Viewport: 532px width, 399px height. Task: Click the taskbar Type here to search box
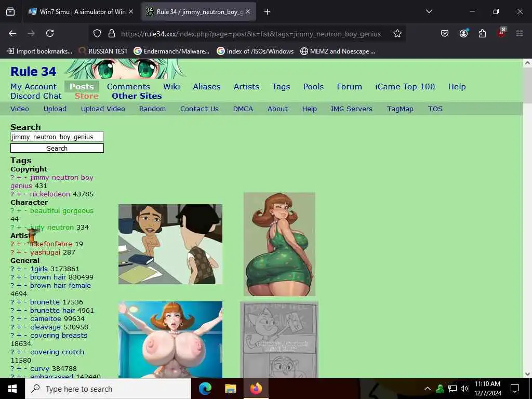[x=108, y=389]
